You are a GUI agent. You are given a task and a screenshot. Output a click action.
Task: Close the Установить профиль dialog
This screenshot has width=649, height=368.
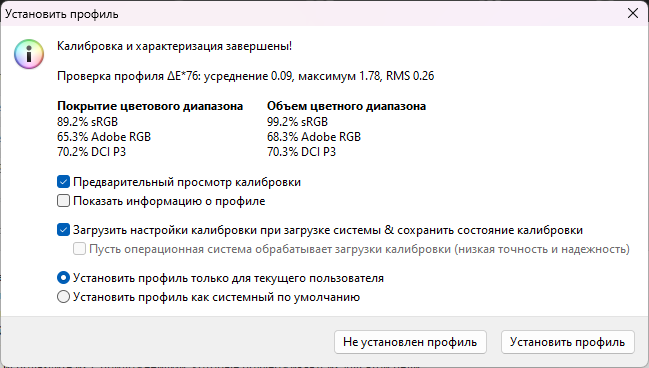click(632, 13)
